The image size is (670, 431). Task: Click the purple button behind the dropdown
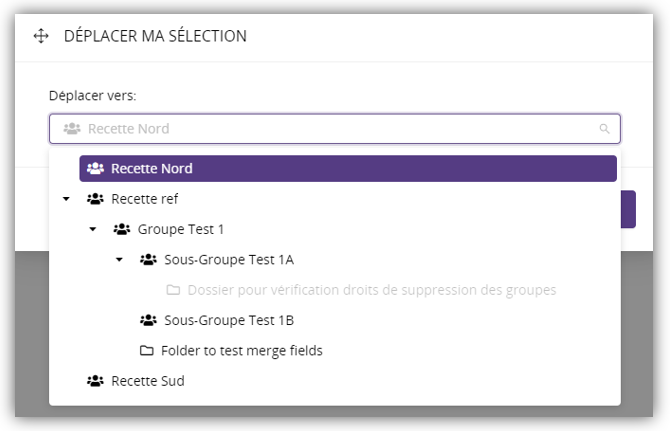[628, 210]
